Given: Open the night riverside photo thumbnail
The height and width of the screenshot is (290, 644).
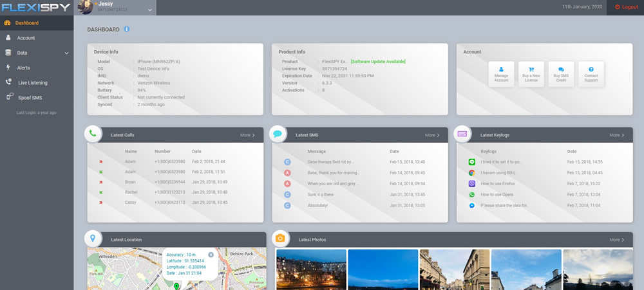Looking at the screenshot, I should (x=311, y=269).
